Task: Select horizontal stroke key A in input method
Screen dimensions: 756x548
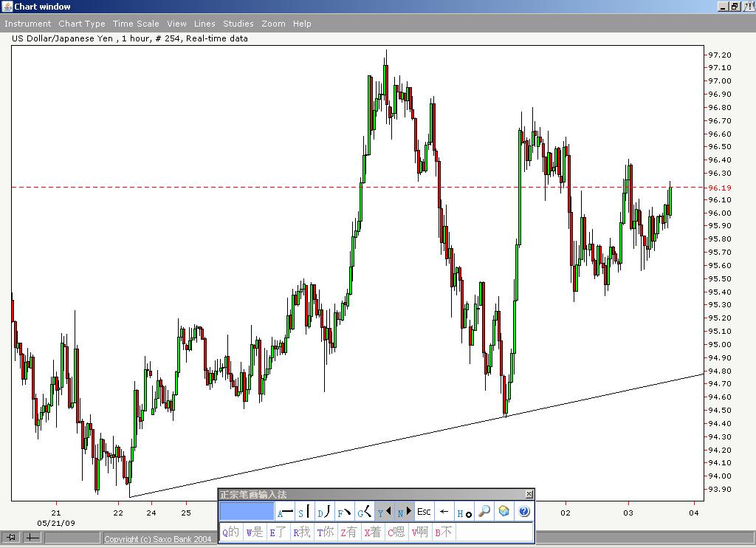Action: (286, 512)
